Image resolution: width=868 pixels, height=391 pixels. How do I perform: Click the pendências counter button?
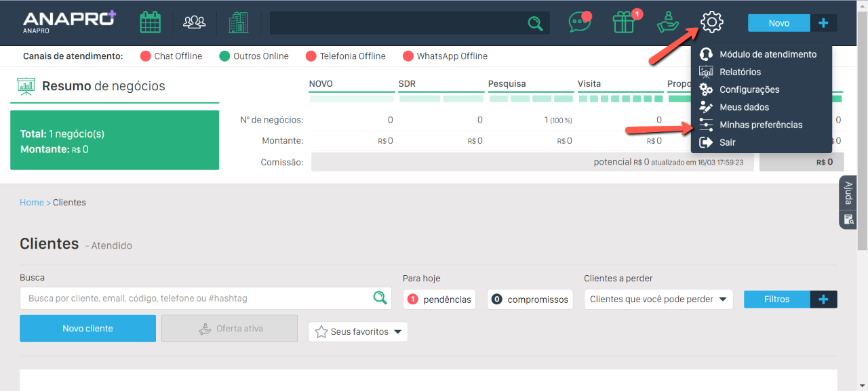point(439,300)
